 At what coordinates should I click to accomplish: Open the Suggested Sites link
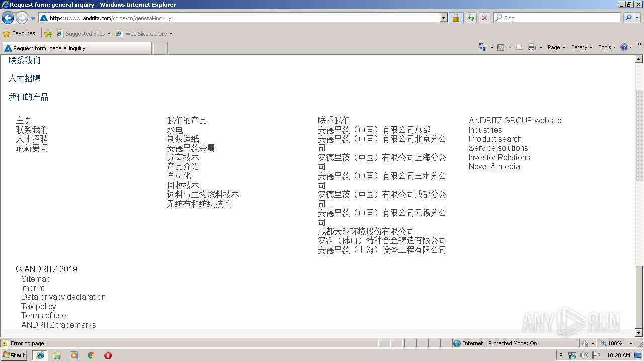pyautogui.click(x=83, y=34)
